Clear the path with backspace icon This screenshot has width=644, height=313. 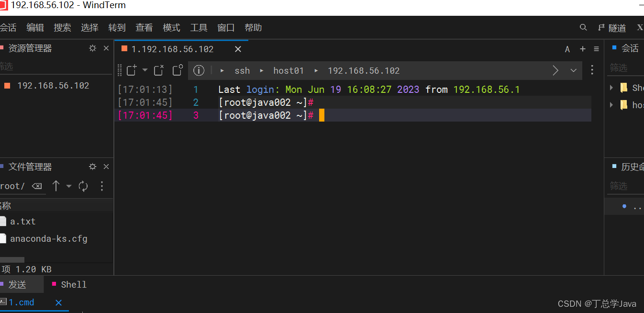pyautogui.click(x=37, y=186)
